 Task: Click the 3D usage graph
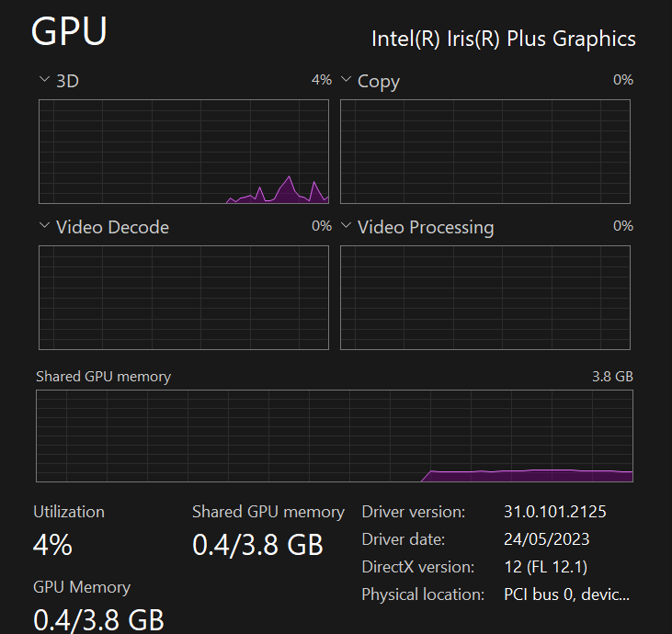click(x=184, y=152)
